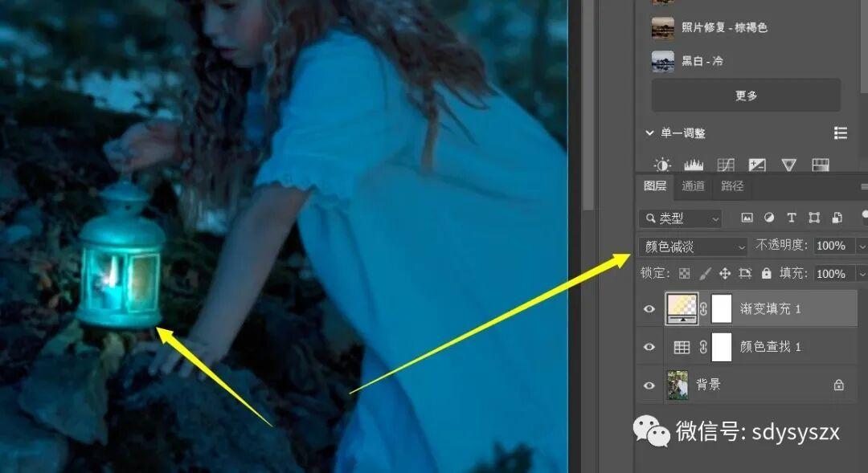Click the 黑白 - 冷 preset thumbnail
The width and height of the screenshot is (868, 473).
coord(663,61)
